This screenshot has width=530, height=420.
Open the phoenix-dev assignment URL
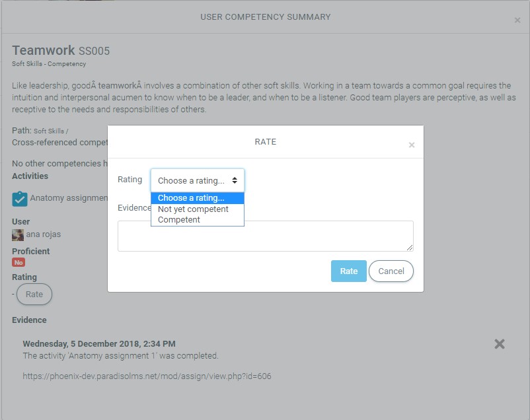click(147, 376)
